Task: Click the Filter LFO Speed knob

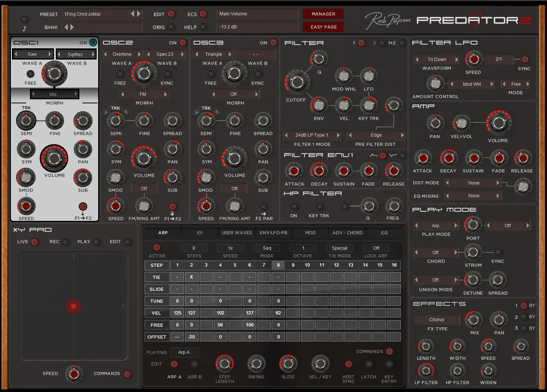Action: click(474, 59)
